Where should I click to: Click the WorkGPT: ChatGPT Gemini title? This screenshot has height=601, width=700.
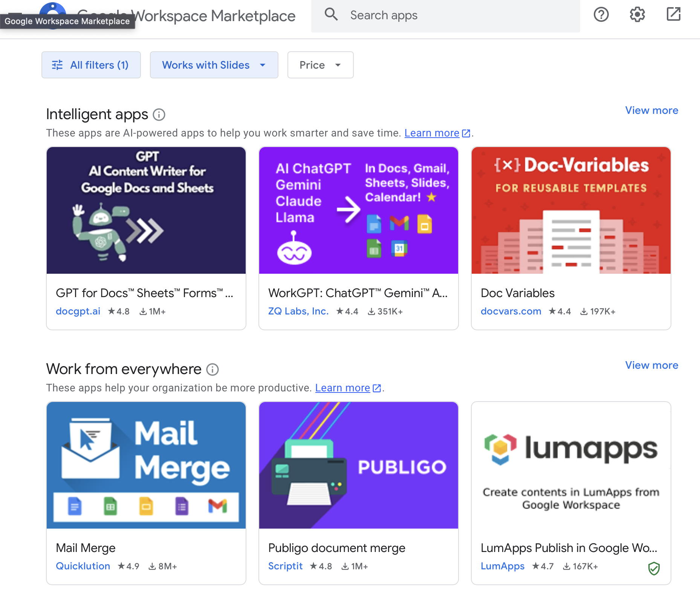pos(358,293)
